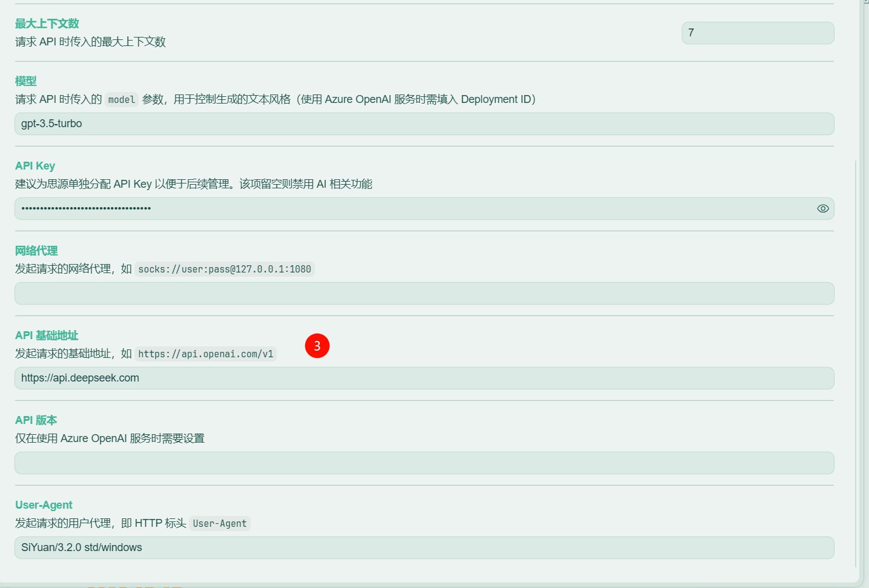Image resolution: width=869 pixels, height=588 pixels.
Task: Focus the 最大上下文数 field showing 7
Action: 758,33
